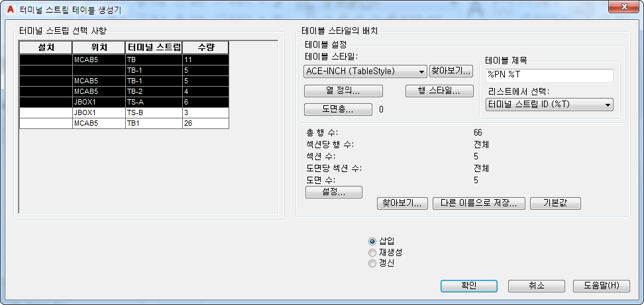Select the TB row with quantity 11

tap(124, 60)
